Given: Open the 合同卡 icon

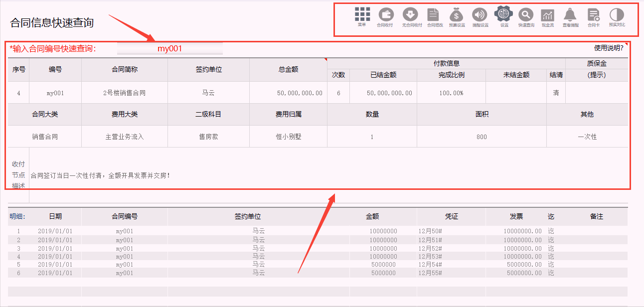Looking at the screenshot, I should 593,15.
